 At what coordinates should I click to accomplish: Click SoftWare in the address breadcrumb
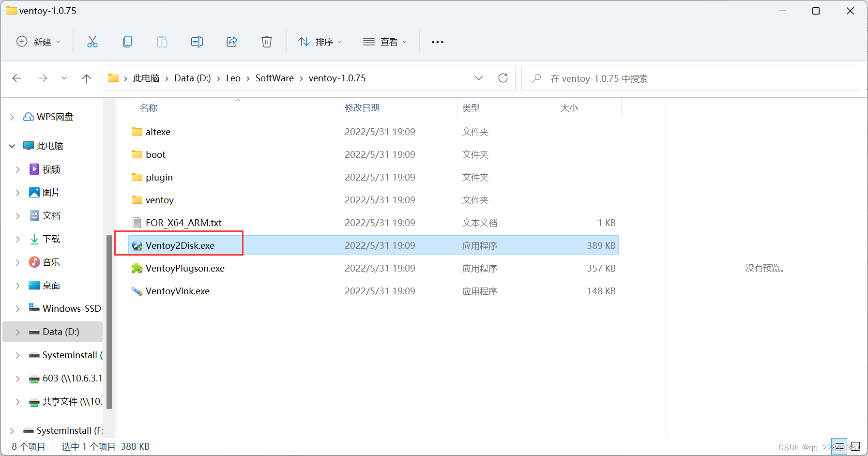pos(274,78)
